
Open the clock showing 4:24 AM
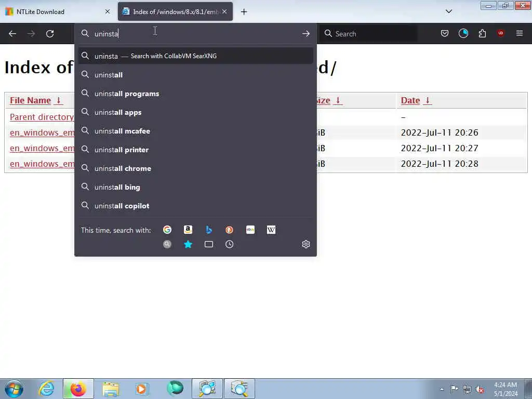coord(506,389)
